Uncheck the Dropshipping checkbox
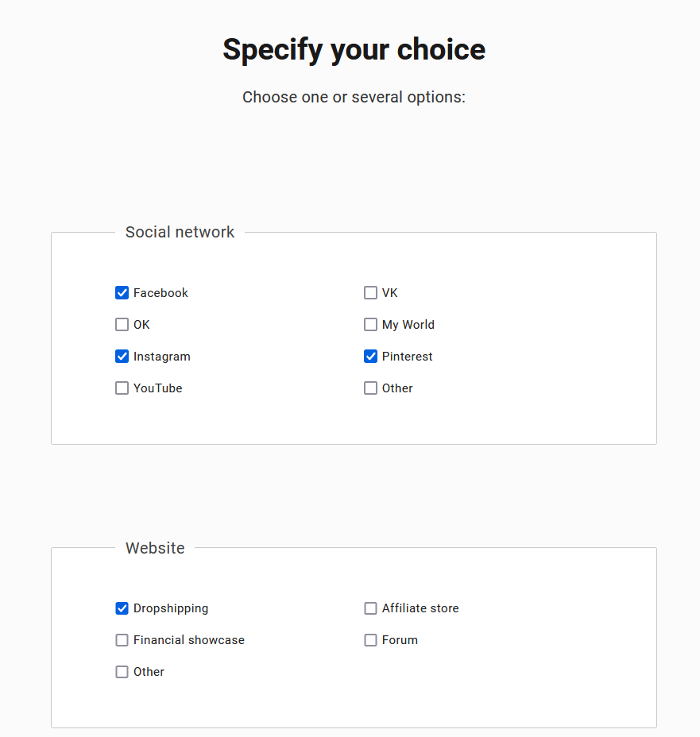The width and height of the screenshot is (700, 737). pyautogui.click(x=122, y=608)
